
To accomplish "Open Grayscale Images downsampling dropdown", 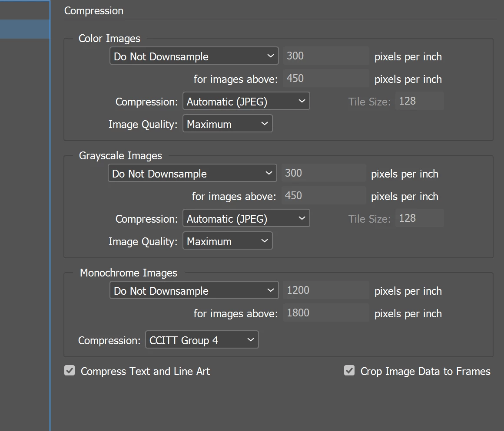I will click(192, 174).
